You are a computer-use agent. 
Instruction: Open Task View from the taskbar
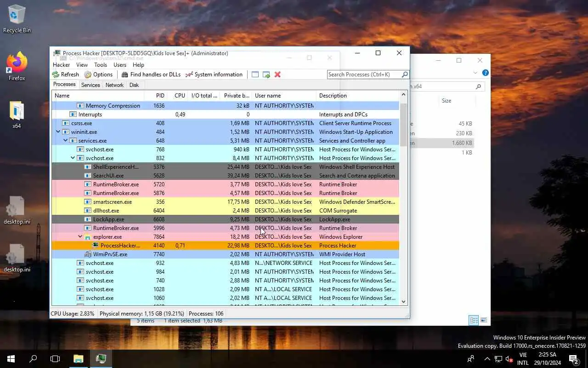[55, 359]
